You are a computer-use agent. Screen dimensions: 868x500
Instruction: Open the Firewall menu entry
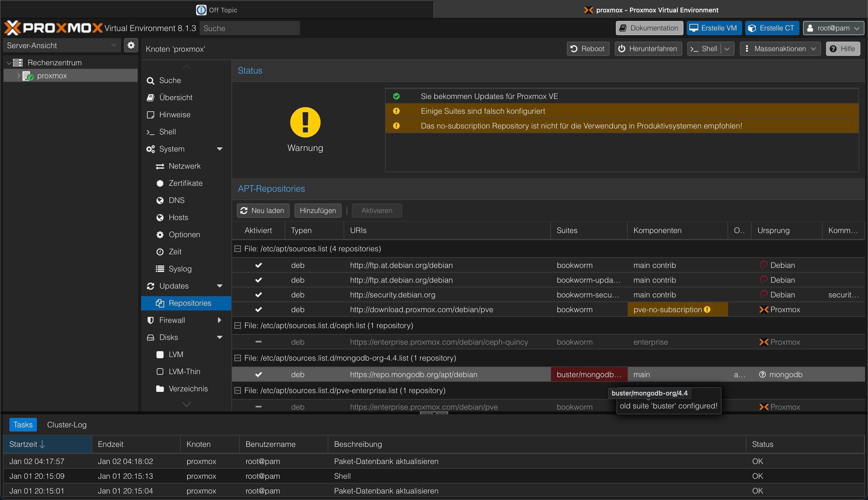(172, 320)
